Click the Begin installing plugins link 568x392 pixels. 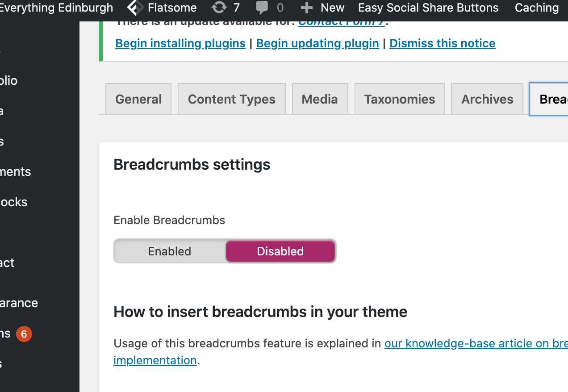click(180, 43)
